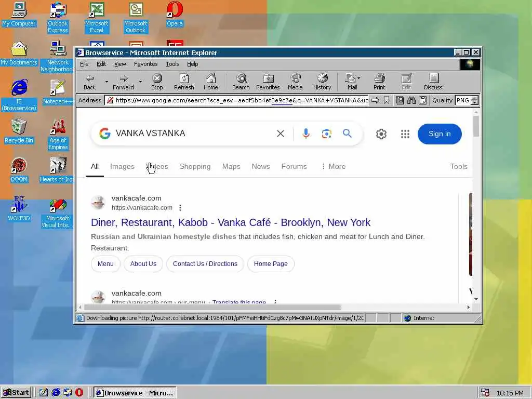
Task: Go to the Home page
Action: click(211, 82)
